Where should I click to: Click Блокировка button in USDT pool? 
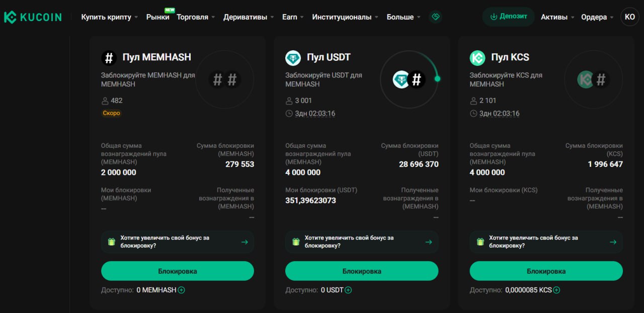tap(362, 271)
